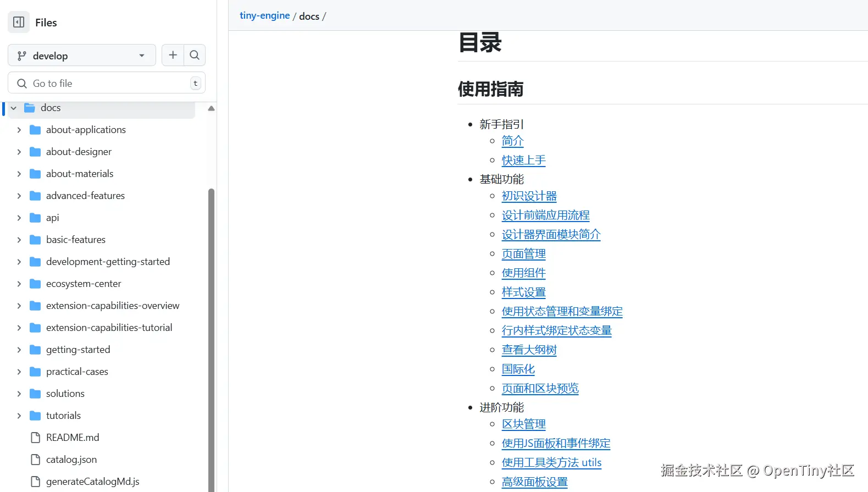868x492 pixels.
Task: Open generateCatalogMd.js in file tree
Action: coord(93,482)
